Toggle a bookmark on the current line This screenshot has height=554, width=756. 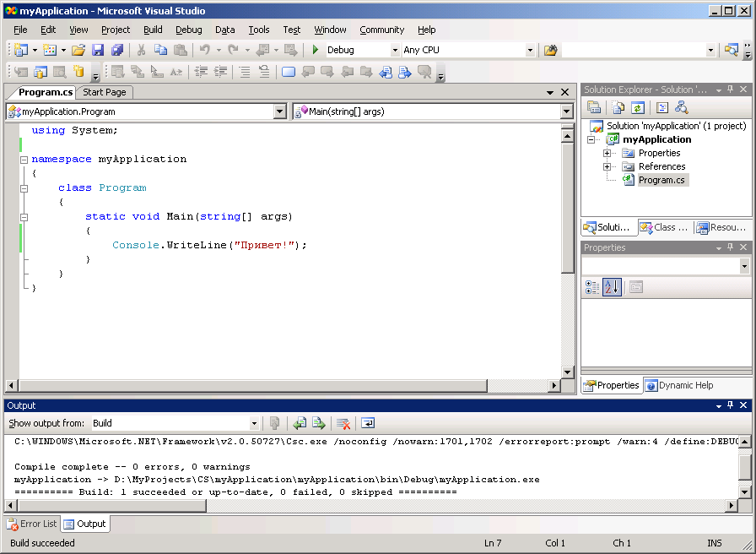click(289, 72)
